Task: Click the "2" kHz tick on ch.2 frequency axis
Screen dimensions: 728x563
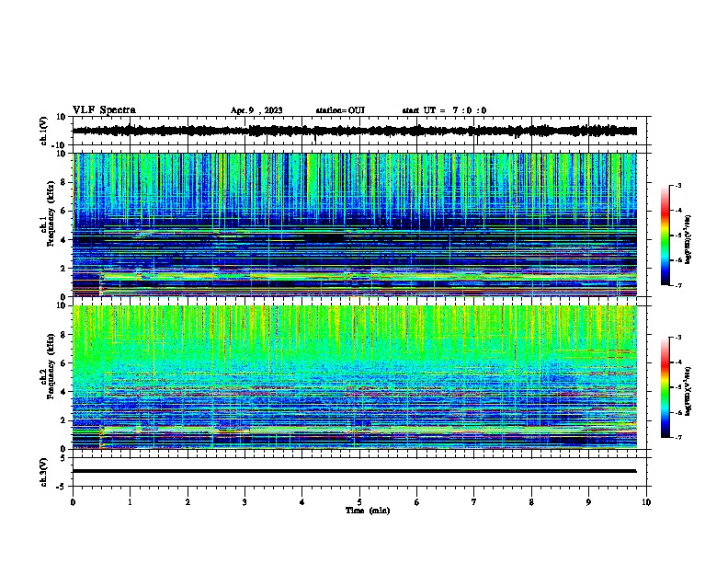Action: click(63, 420)
